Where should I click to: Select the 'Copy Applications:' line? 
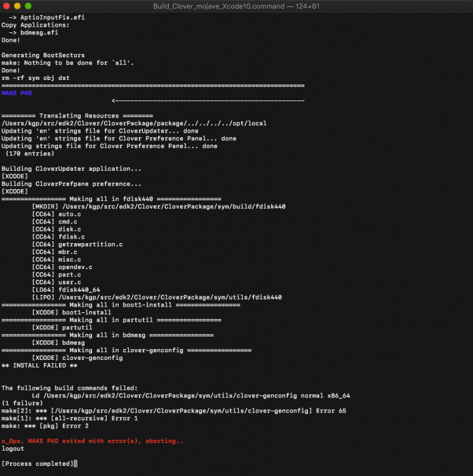(36, 25)
